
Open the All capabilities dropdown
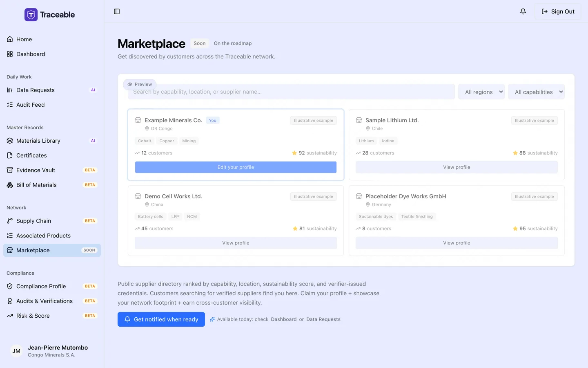(536, 92)
